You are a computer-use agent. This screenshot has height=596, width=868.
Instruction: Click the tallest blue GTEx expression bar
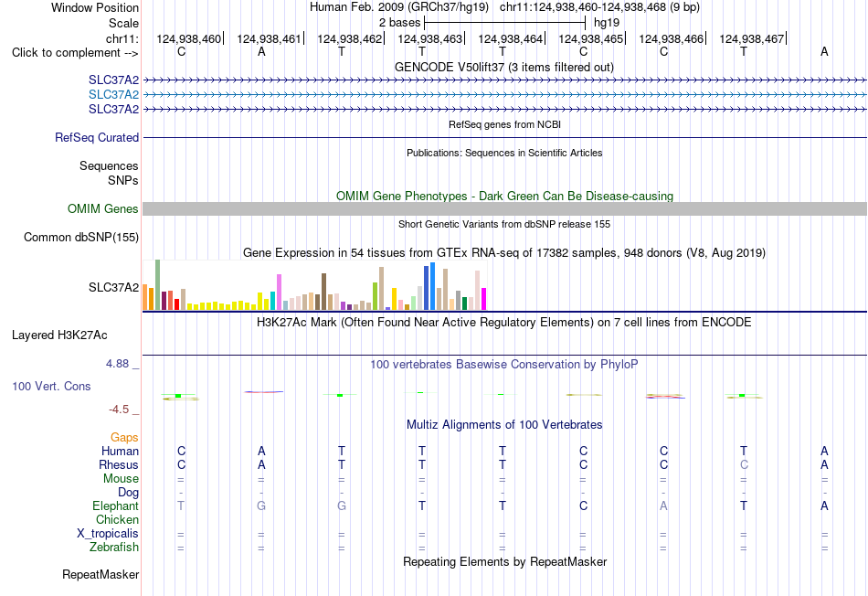pos(432,286)
